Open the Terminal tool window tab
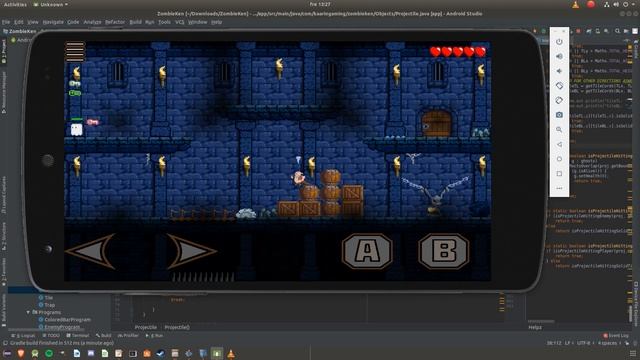The height and width of the screenshot is (360, 640). point(78,336)
